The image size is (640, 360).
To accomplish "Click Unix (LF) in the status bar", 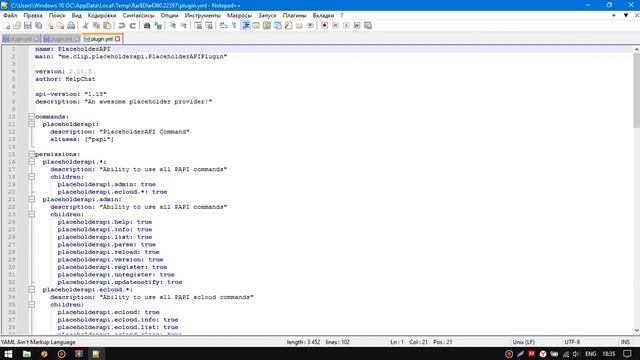I will coord(523,342).
